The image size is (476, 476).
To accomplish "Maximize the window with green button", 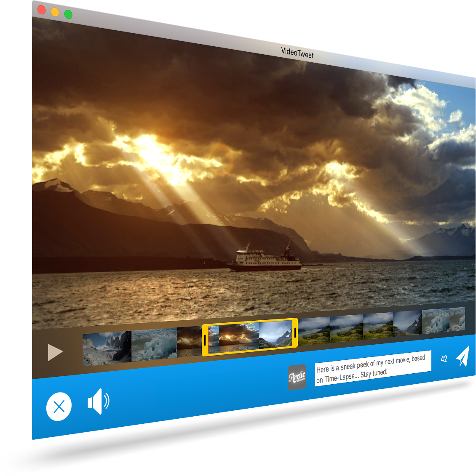I will click(68, 15).
